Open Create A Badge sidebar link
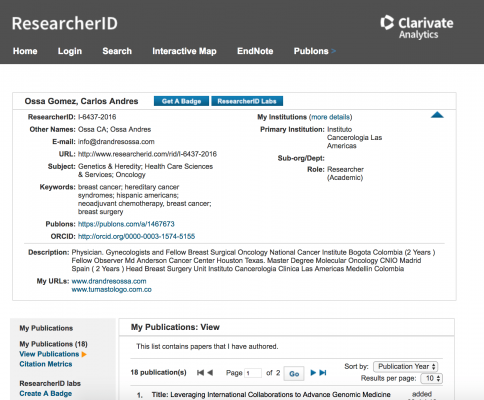Viewport: 484px width, 400px height. tap(46, 393)
